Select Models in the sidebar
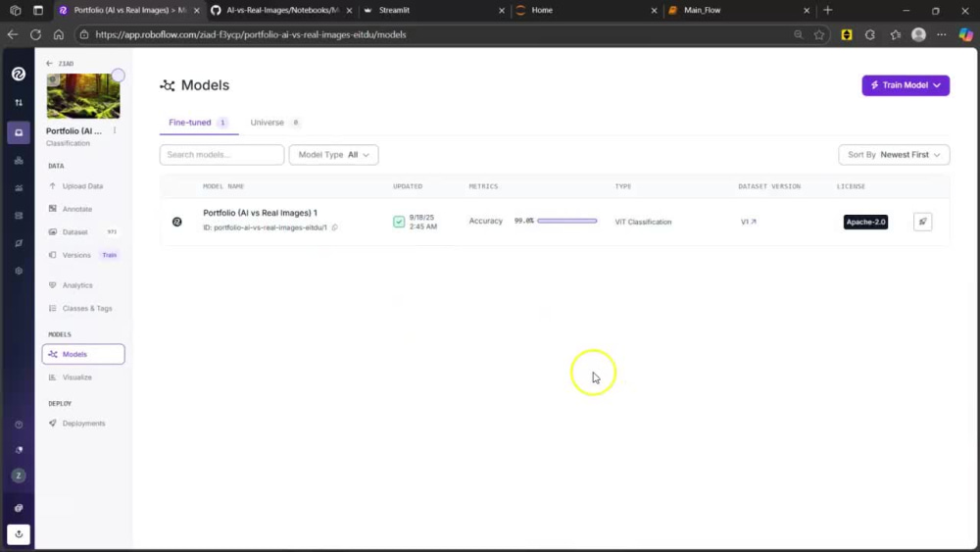This screenshot has height=552, width=980. tap(83, 354)
